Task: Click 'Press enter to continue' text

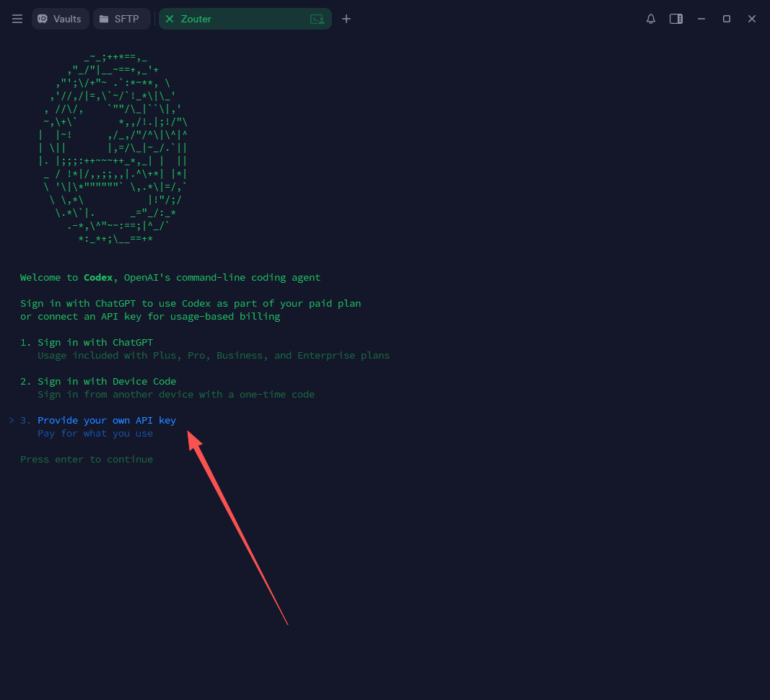Action: point(87,459)
